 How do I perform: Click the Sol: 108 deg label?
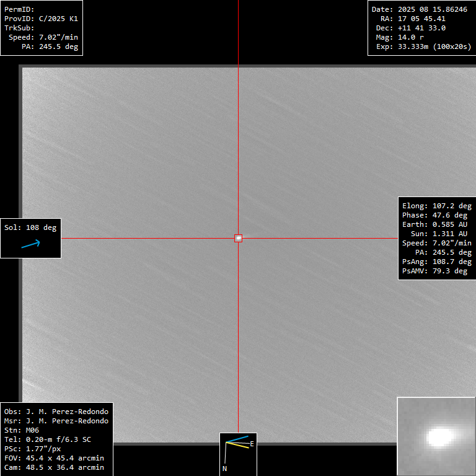click(x=30, y=227)
